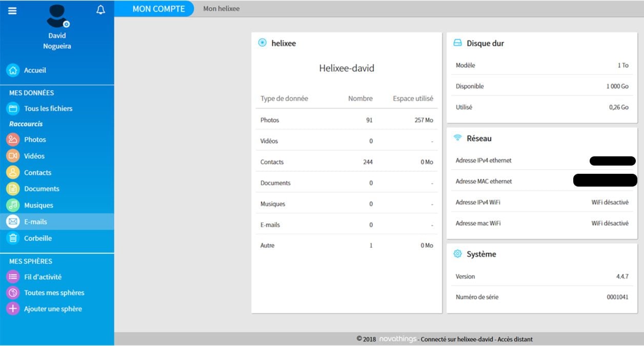Click the Tous les fichiers folder icon
The height and width of the screenshot is (346, 644).
pyautogui.click(x=13, y=109)
